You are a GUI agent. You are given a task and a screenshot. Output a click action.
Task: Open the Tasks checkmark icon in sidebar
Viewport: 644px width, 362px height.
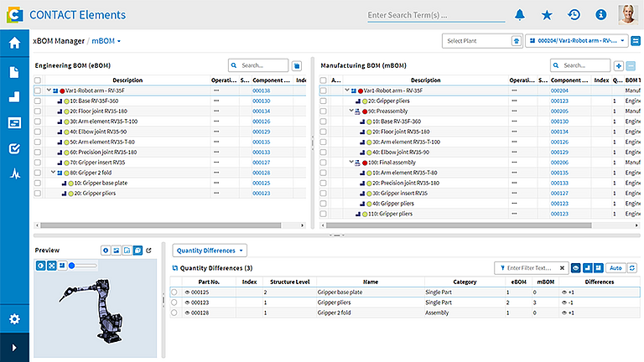pyautogui.click(x=14, y=148)
